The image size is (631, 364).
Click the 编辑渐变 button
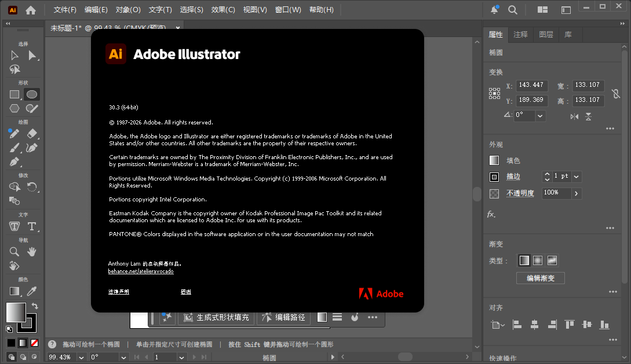click(540, 278)
